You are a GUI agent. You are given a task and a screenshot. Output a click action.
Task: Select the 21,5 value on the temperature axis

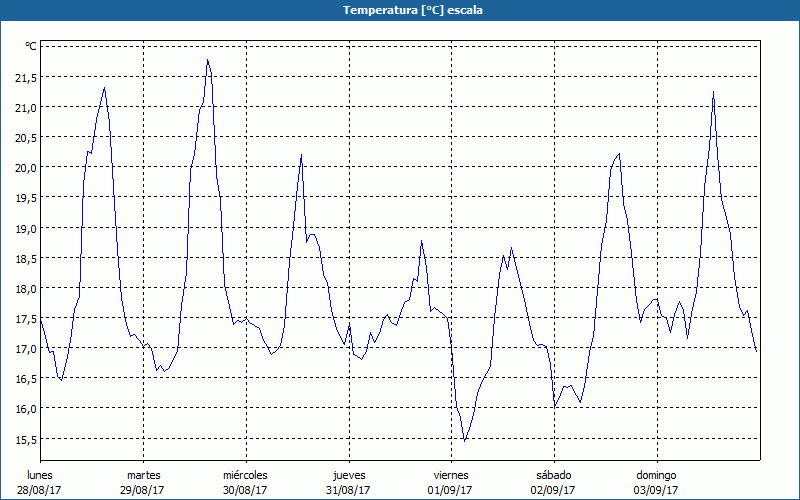(x=26, y=77)
